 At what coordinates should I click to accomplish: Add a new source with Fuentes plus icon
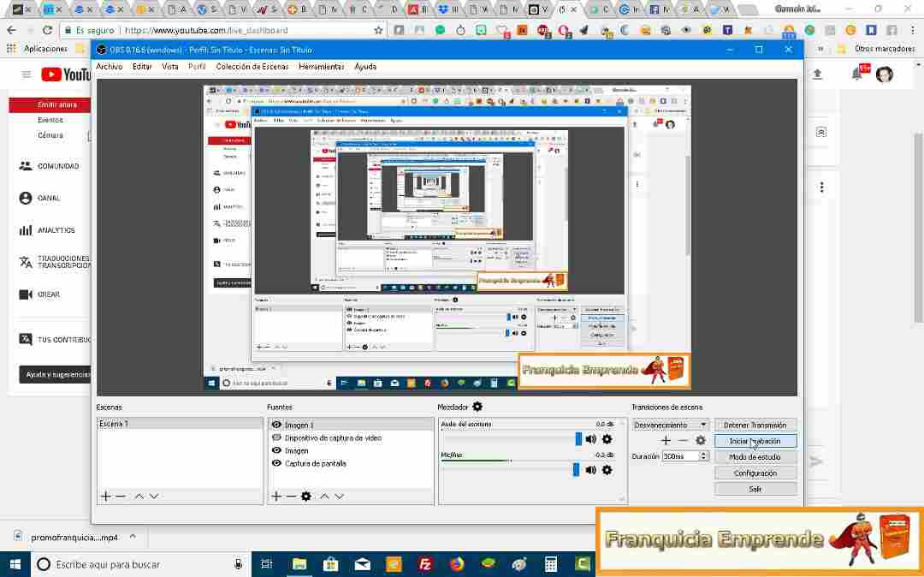pos(276,497)
